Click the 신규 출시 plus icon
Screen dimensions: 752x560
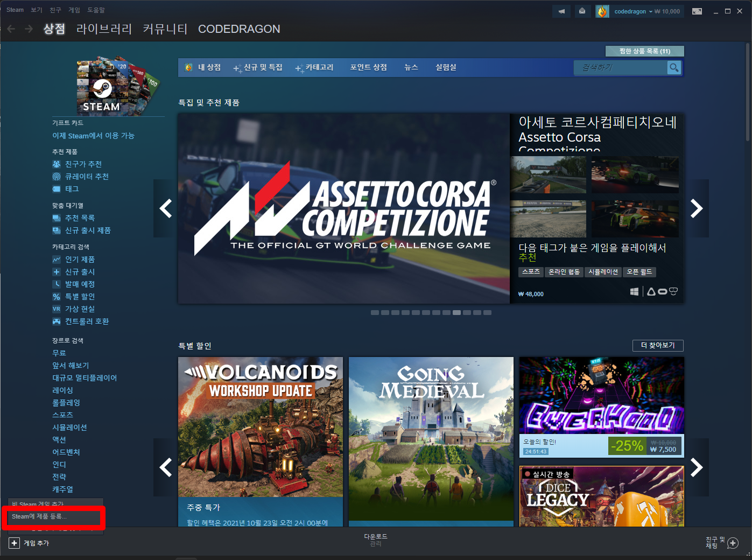(57, 272)
